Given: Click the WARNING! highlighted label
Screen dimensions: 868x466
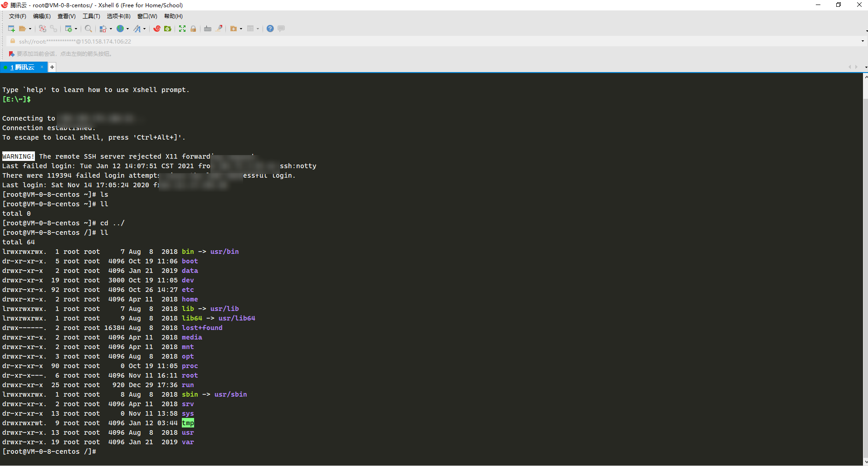Looking at the screenshot, I should pos(18,156).
